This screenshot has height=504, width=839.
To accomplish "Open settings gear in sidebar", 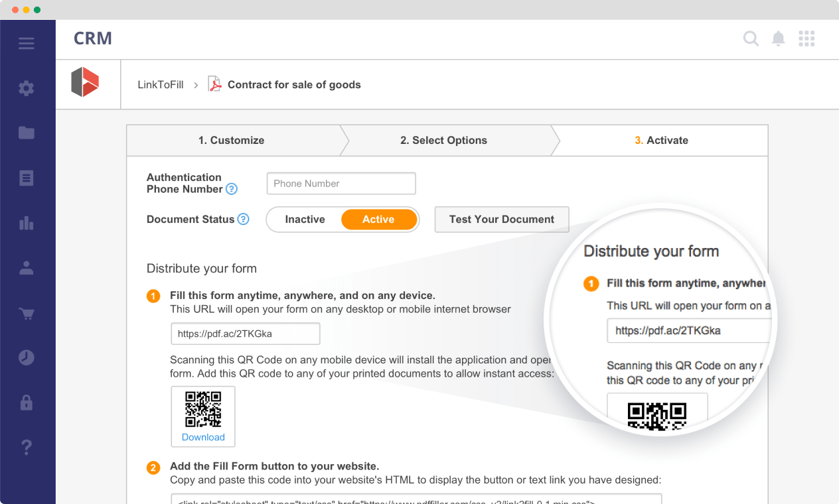I will click(x=27, y=88).
